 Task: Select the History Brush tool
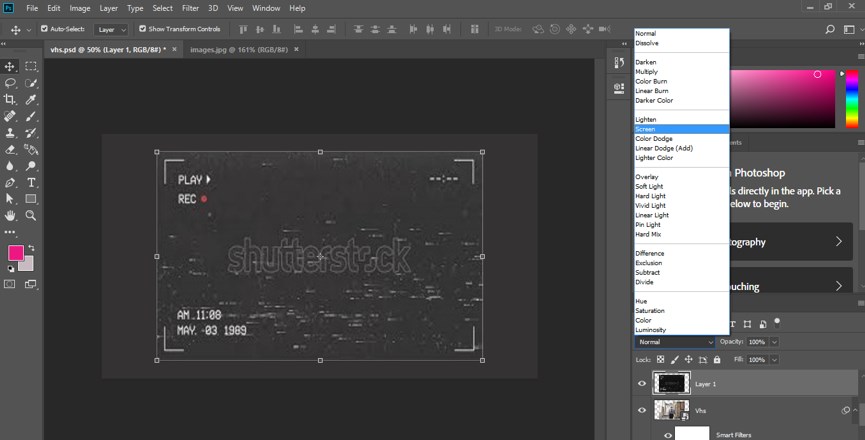[x=31, y=133]
